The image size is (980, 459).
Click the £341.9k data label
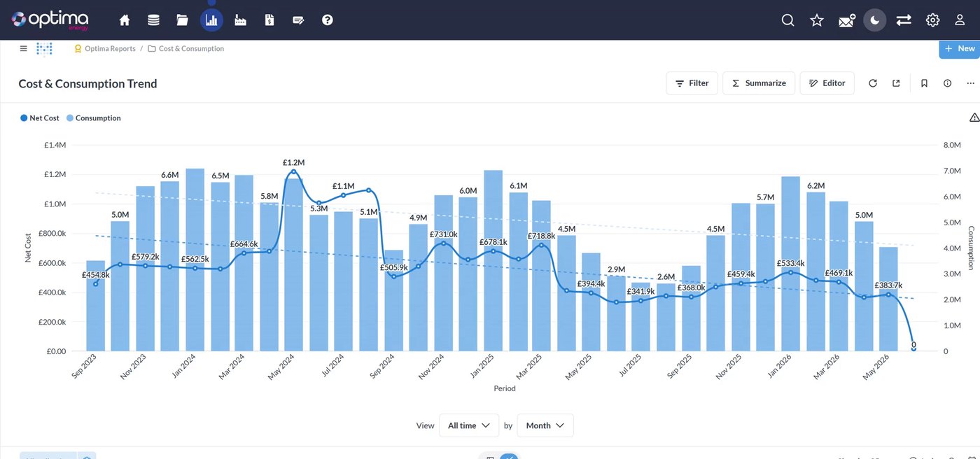640,292
